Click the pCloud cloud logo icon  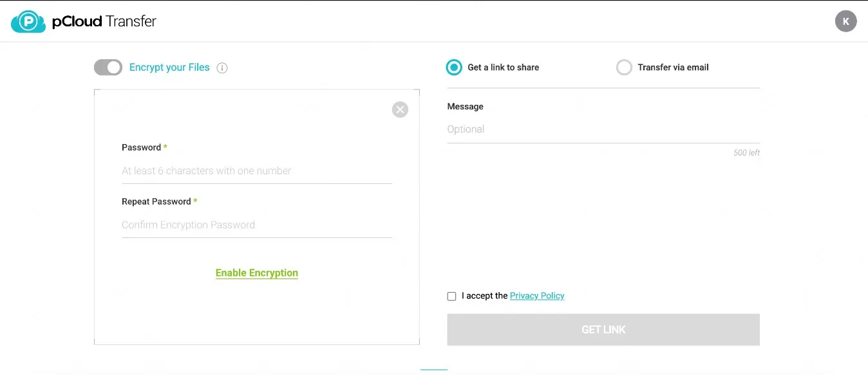point(28,21)
